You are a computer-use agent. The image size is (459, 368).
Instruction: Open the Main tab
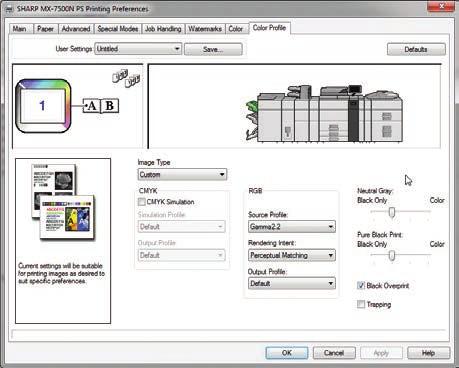click(x=20, y=29)
